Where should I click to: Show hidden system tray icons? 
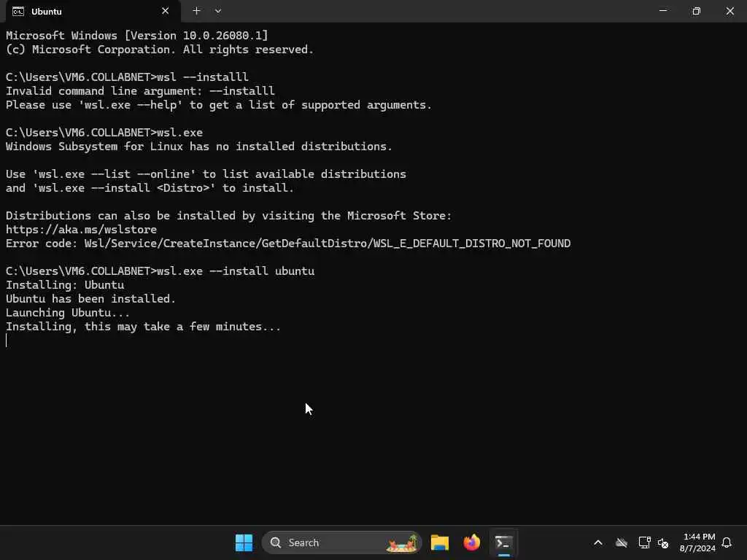(x=598, y=542)
